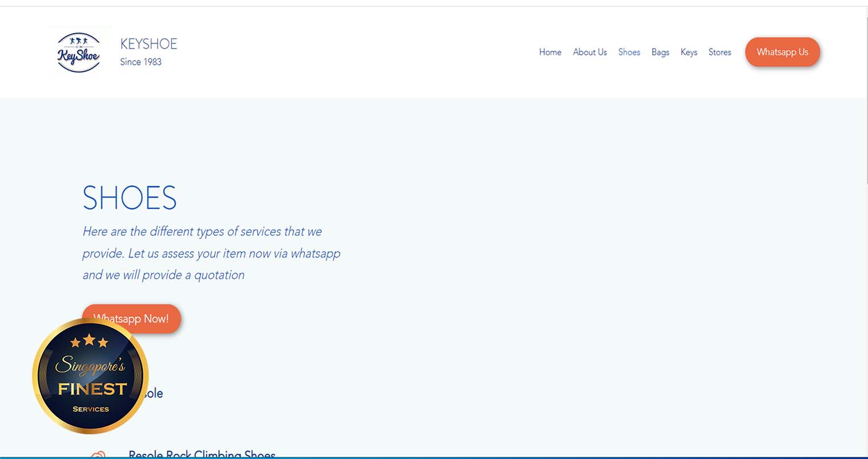868x459 pixels.
Task: Click the three gold stars on the badge
Action: click(x=89, y=341)
